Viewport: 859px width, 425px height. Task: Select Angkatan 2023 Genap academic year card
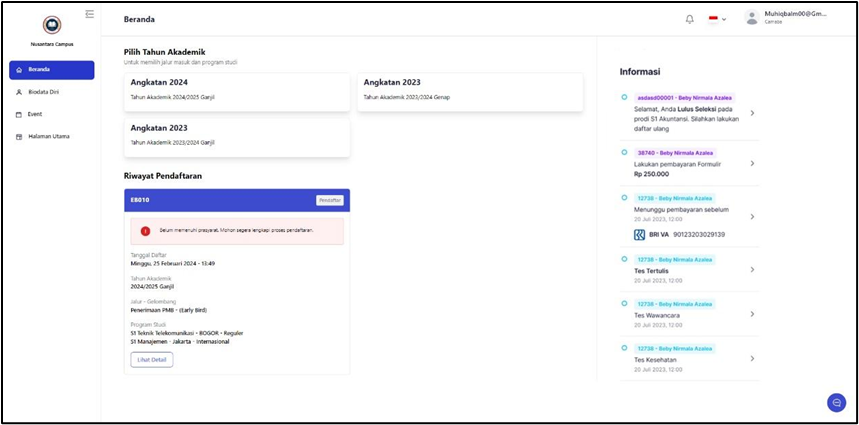pos(470,92)
